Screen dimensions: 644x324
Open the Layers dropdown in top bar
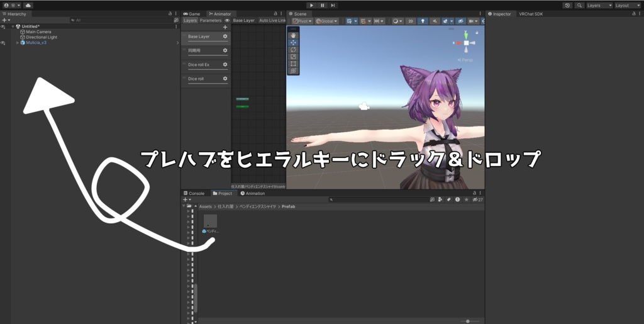(x=599, y=5)
